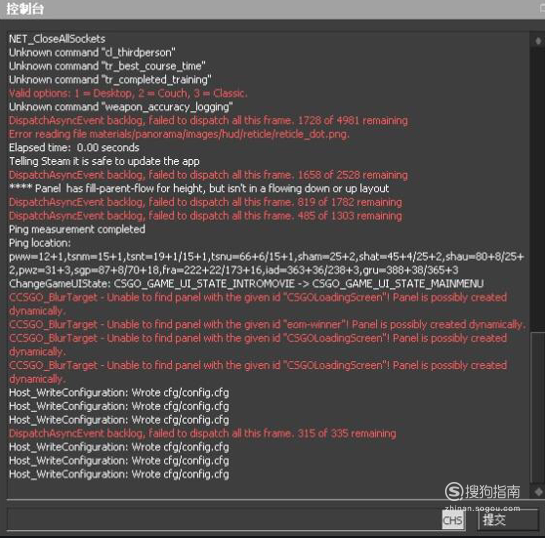Click the CHS input method indicator
The height and width of the screenshot is (538, 545).
coord(453,520)
